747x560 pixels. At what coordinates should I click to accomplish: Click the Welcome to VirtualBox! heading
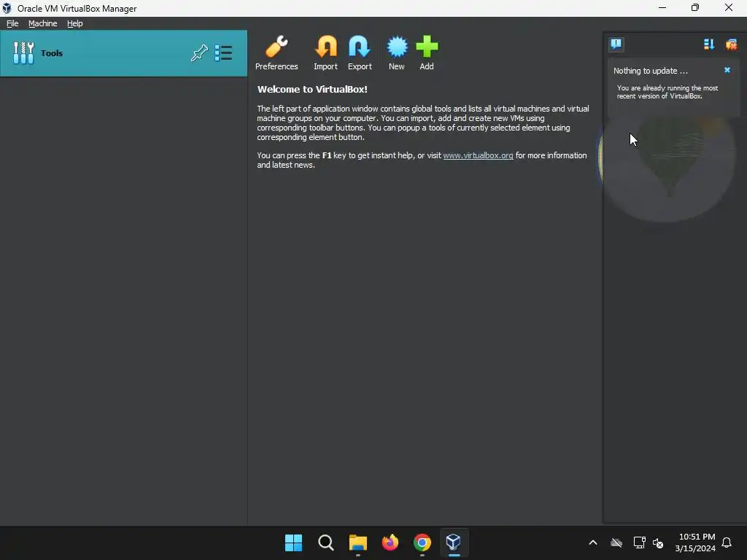[x=312, y=89]
